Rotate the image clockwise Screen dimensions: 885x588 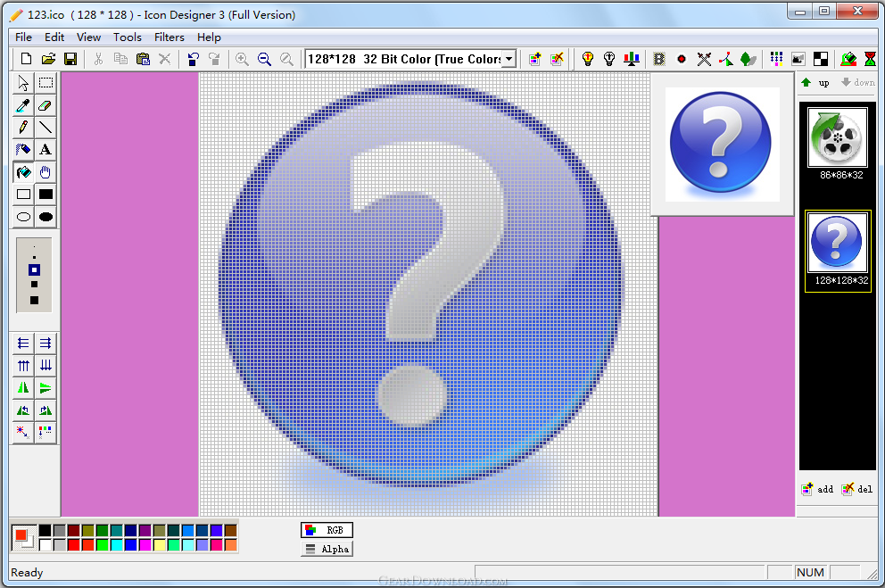45,410
